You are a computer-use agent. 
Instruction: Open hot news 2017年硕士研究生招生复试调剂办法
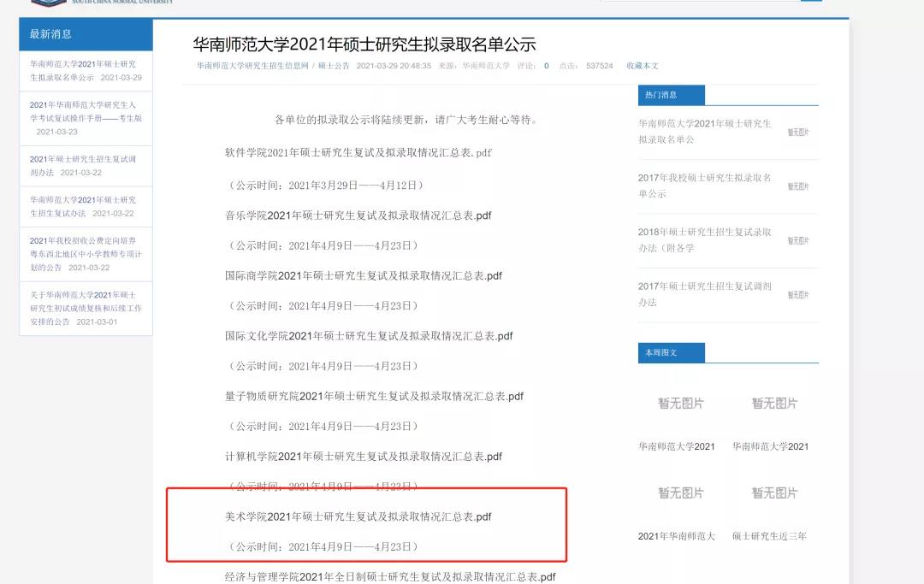pyautogui.click(x=704, y=294)
